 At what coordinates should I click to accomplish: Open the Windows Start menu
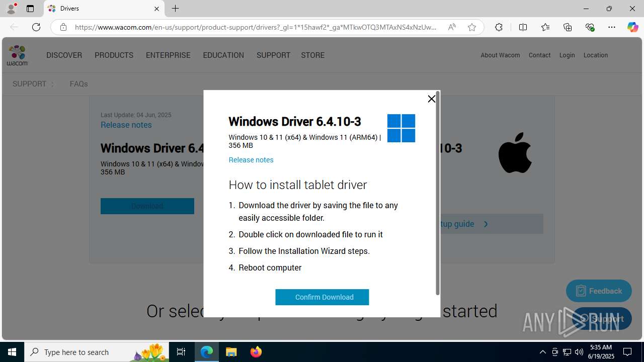pyautogui.click(x=12, y=352)
